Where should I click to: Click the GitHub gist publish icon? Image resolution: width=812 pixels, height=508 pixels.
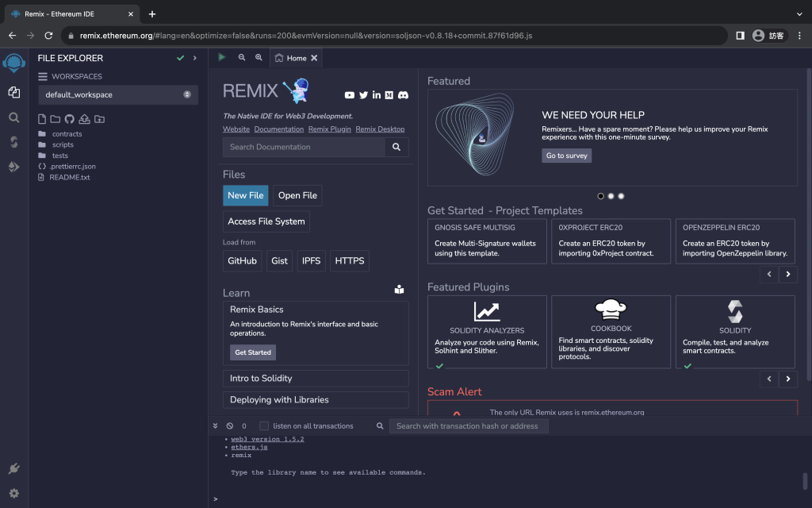click(70, 119)
